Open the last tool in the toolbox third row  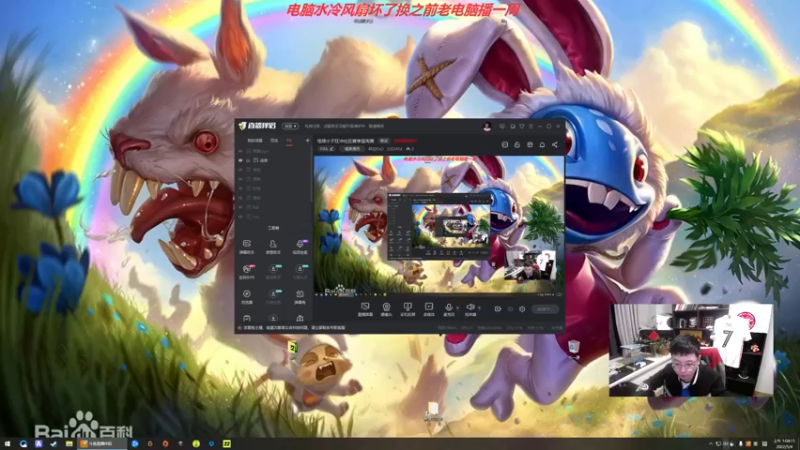tap(300, 296)
